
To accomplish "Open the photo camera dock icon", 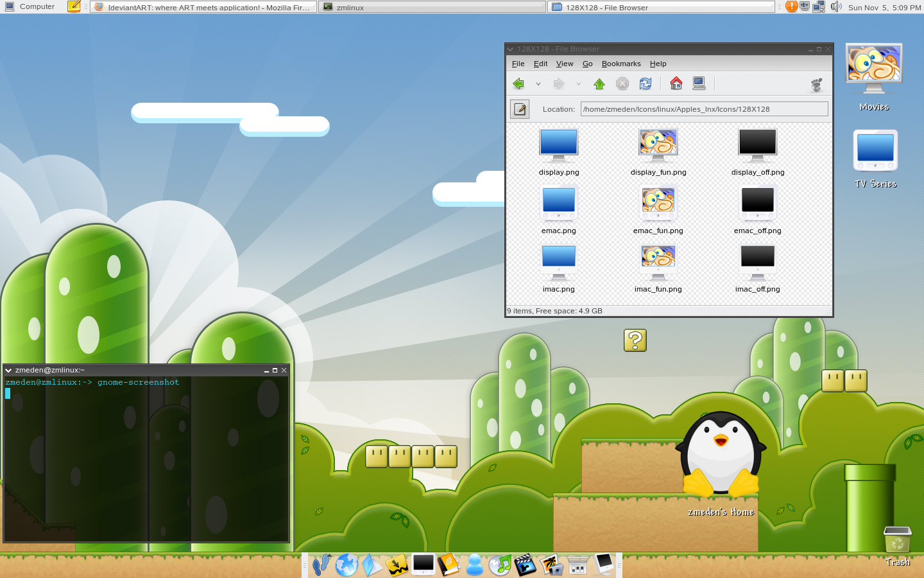I will [x=551, y=565].
